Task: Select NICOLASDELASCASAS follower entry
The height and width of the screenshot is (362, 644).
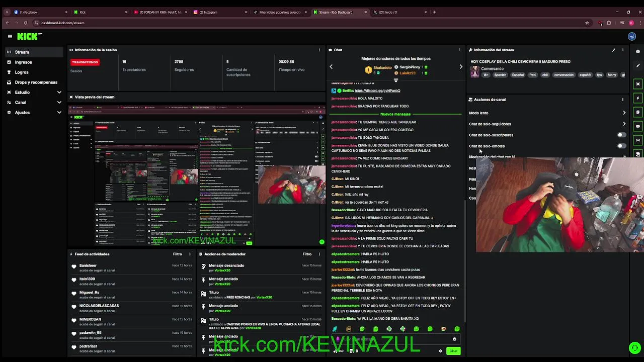Action: [x=132, y=308]
